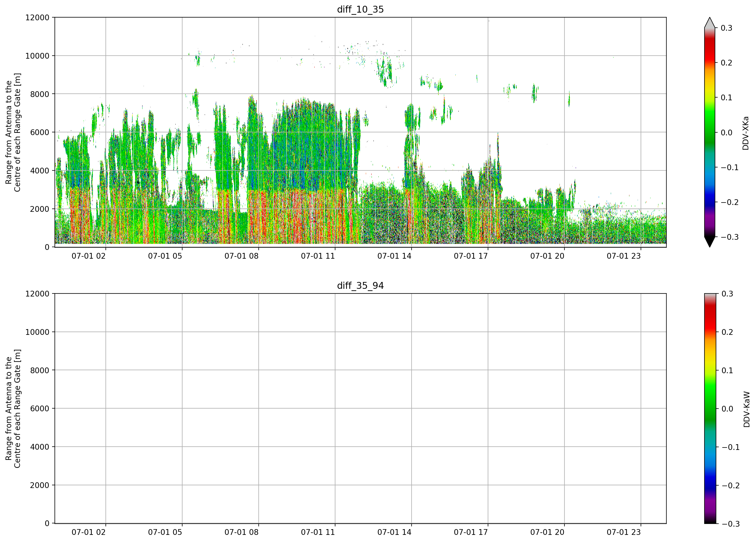Click the 0.0 tick on the DDV-XKa colorbar
The image size is (756, 542).
click(726, 133)
